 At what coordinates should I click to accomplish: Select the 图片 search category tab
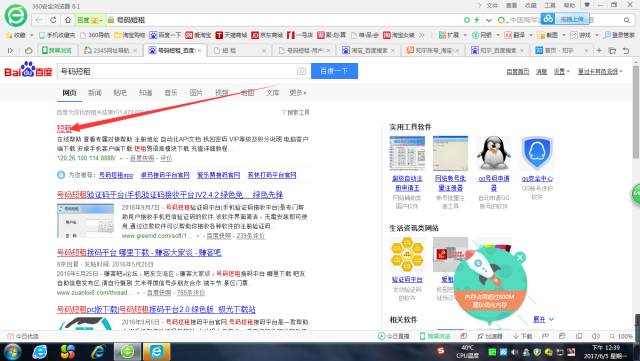click(x=196, y=93)
